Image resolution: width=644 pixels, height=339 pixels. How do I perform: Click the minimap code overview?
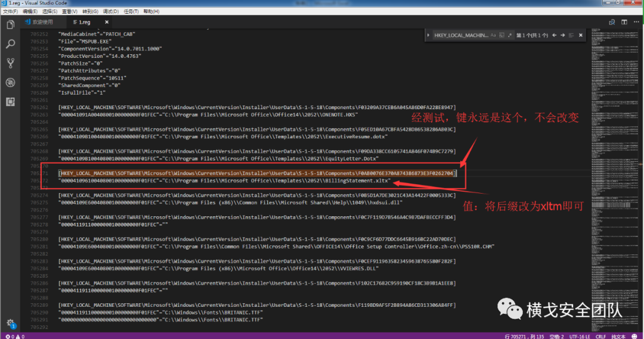tap(614, 180)
